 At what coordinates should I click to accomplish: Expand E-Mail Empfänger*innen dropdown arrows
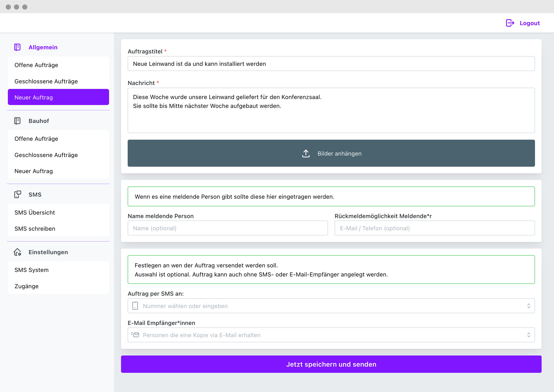point(528,335)
